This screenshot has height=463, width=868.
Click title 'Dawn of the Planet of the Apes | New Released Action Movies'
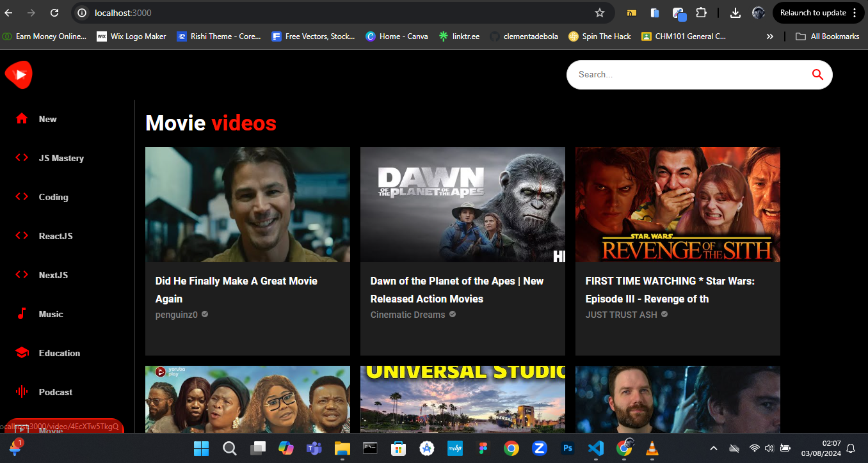click(457, 290)
